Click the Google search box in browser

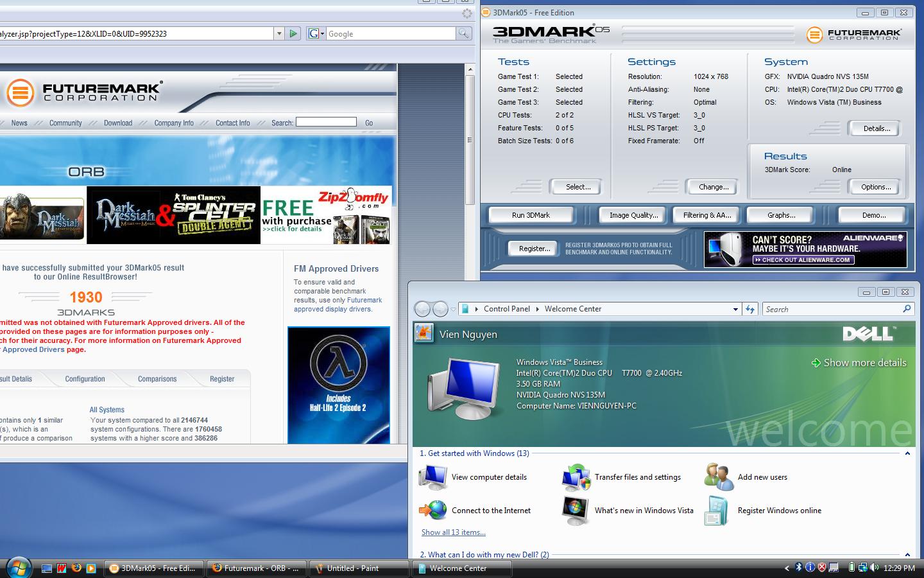point(391,33)
